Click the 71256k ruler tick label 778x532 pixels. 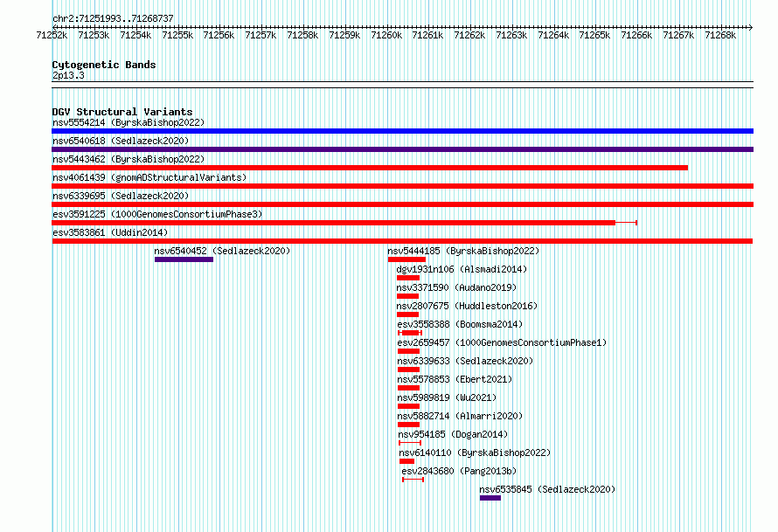click(x=219, y=35)
